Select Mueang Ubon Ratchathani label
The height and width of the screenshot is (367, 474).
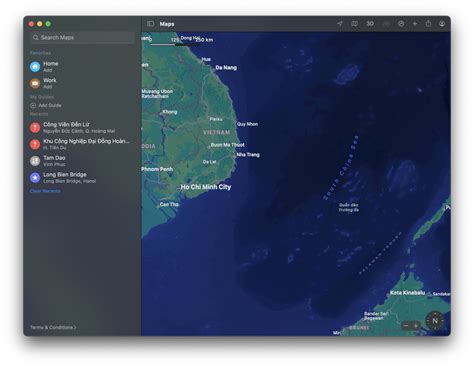157,94
